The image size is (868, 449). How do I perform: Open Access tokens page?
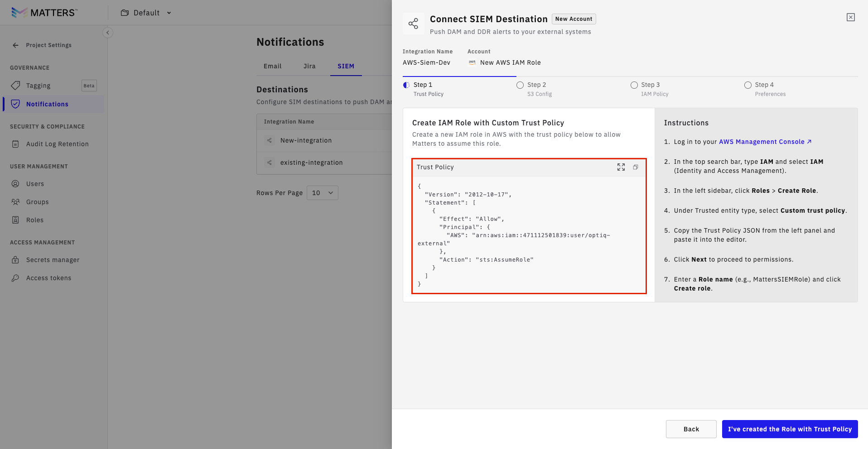tap(48, 278)
